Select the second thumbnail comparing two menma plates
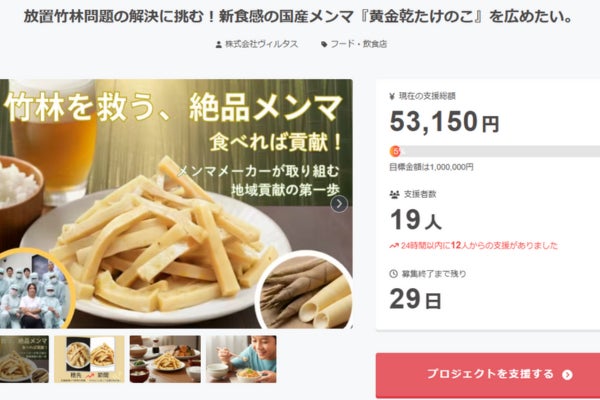600x400 pixels. click(89, 359)
